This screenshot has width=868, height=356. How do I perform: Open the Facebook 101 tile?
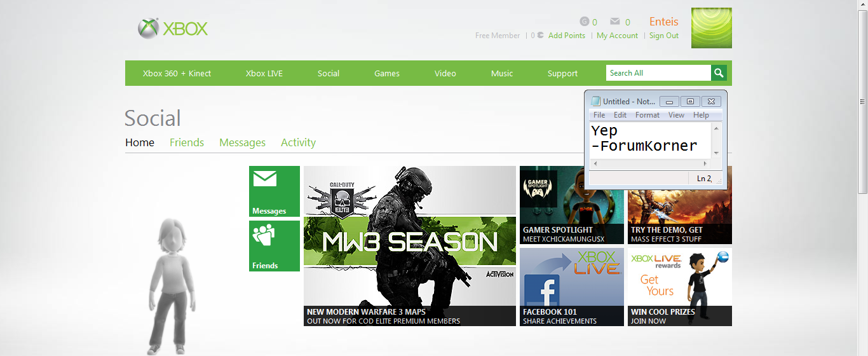(x=572, y=287)
